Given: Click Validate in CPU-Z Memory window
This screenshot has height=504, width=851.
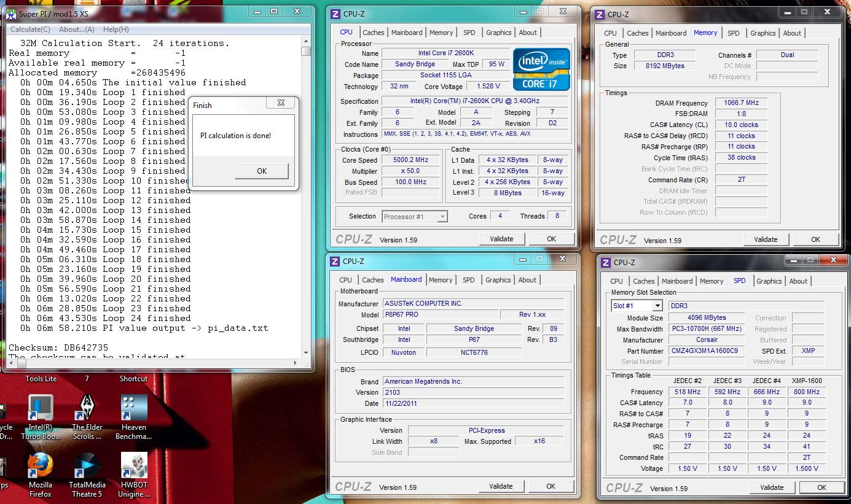Looking at the screenshot, I should (765, 239).
